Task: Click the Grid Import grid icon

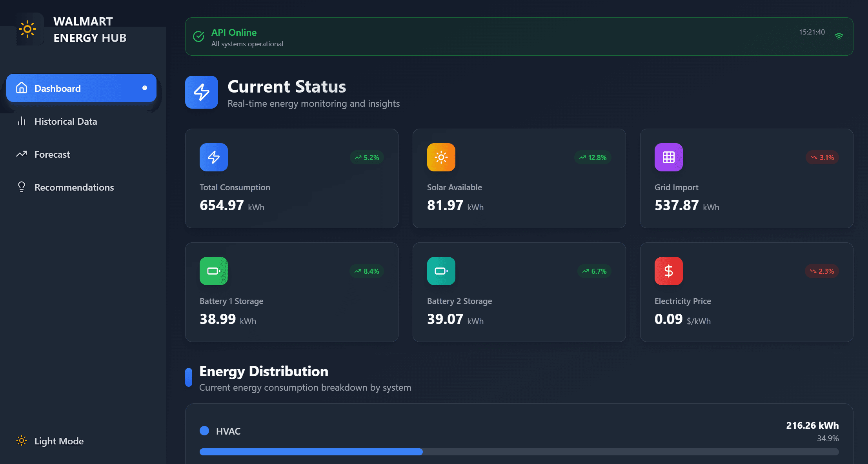Action: (x=669, y=157)
